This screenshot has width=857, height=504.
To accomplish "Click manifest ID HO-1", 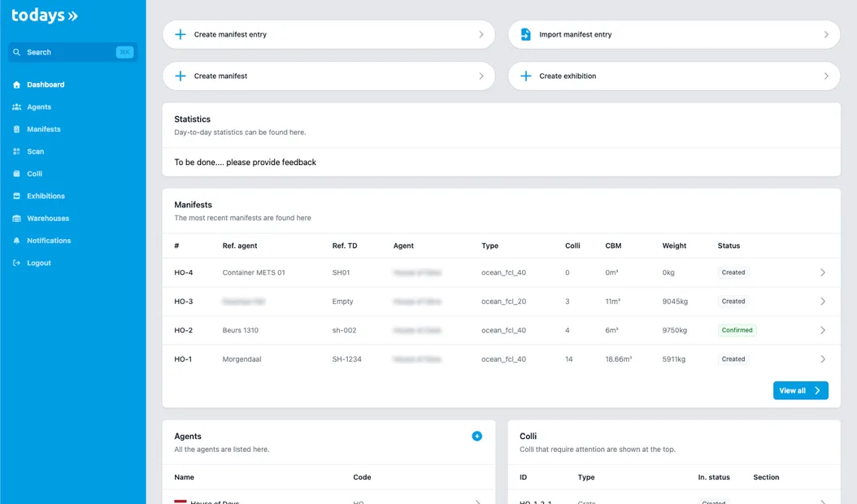I will 183,359.
